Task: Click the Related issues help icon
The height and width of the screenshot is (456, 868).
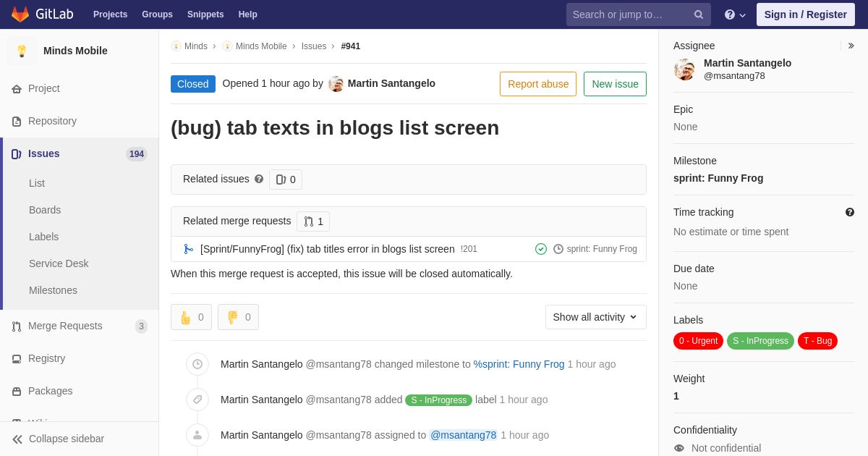Action: point(259,179)
